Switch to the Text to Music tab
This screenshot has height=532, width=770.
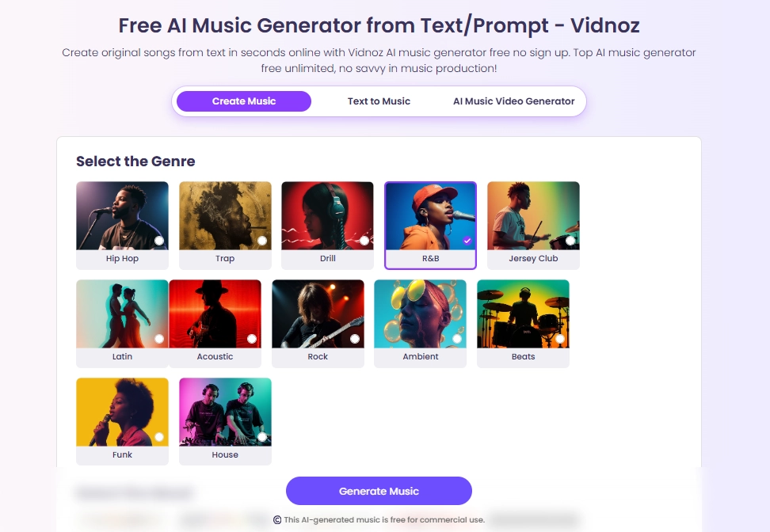point(379,101)
